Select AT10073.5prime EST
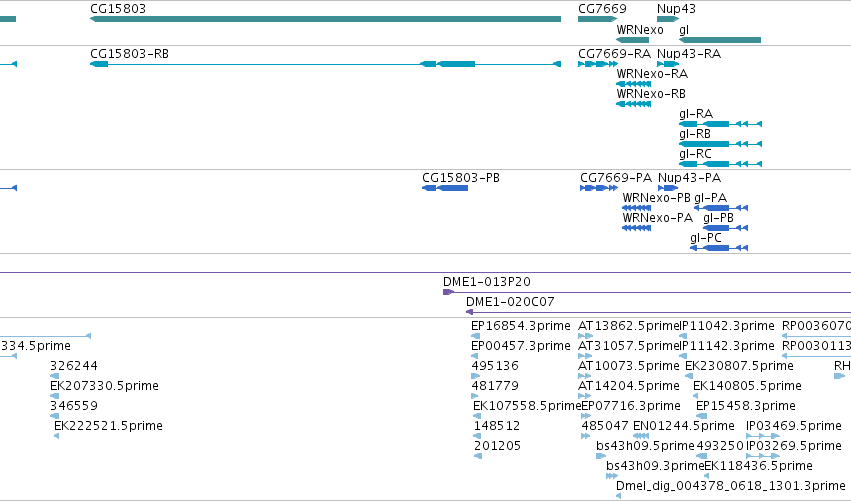This screenshot has height=501, width=851. click(x=628, y=366)
